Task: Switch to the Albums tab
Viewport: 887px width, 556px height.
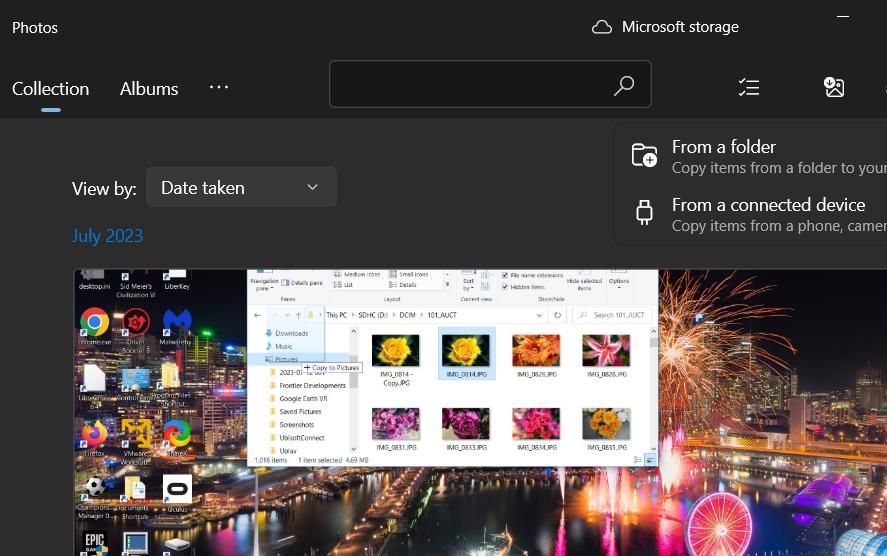Action: 149,88
